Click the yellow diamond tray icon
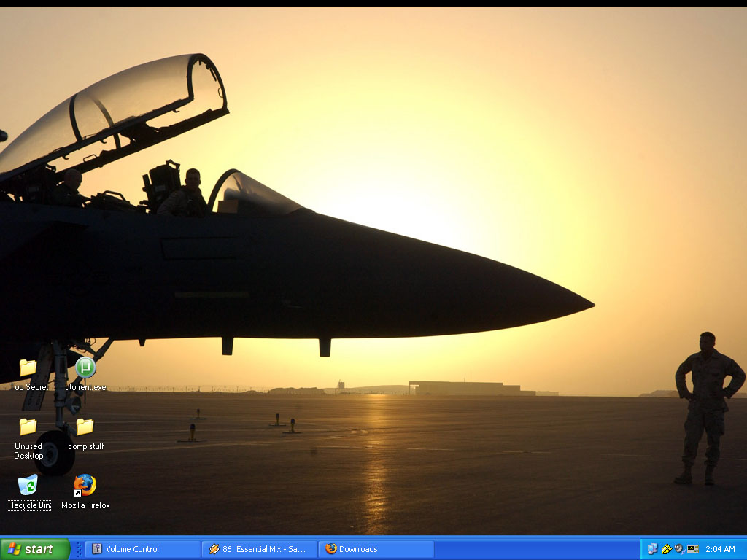This screenshot has height=560, width=747. click(666, 549)
